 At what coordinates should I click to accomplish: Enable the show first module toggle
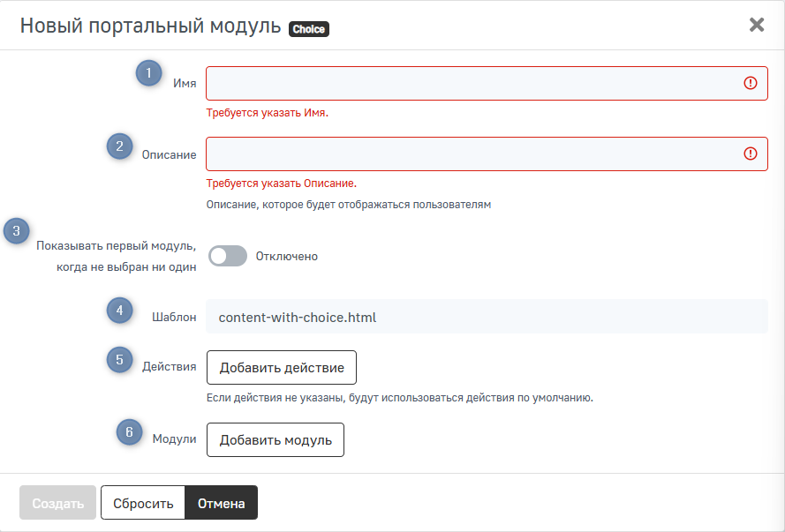coord(227,257)
